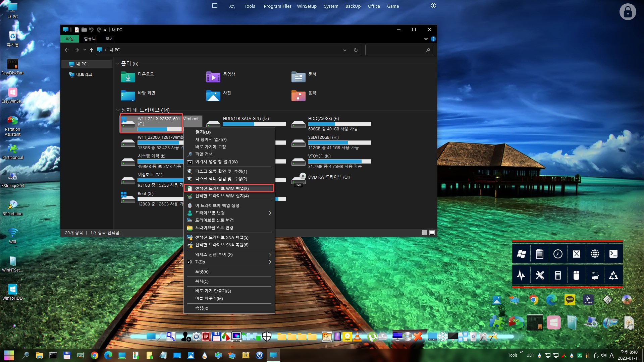Click the uTorrent icon in dock

click(x=372, y=337)
